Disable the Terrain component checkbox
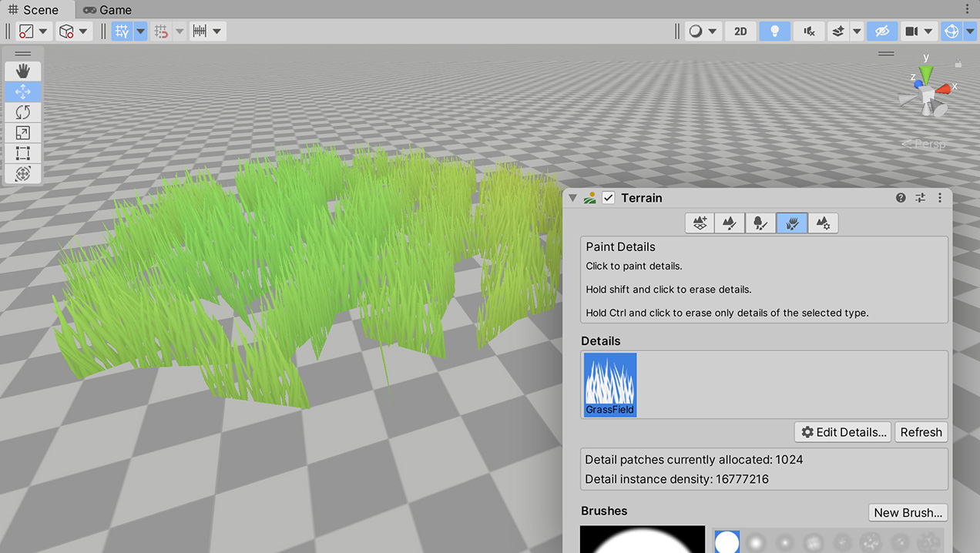This screenshot has height=553, width=980. click(x=608, y=197)
